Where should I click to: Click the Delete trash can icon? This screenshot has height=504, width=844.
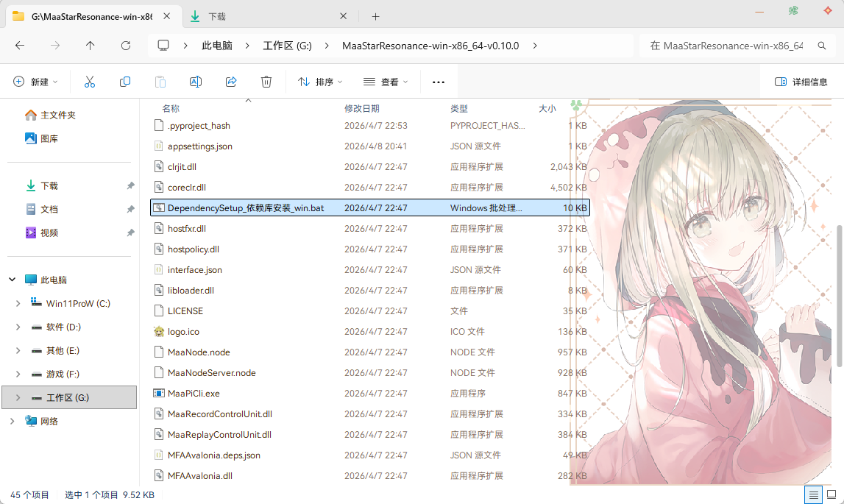(x=266, y=82)
